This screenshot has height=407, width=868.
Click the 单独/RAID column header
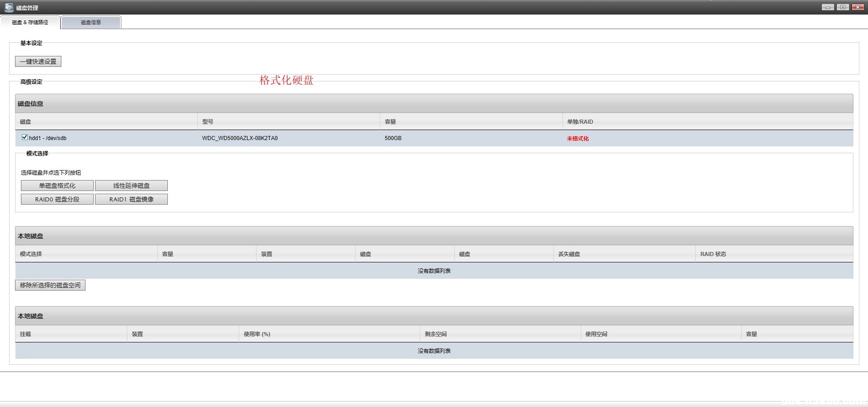(580, 122)
